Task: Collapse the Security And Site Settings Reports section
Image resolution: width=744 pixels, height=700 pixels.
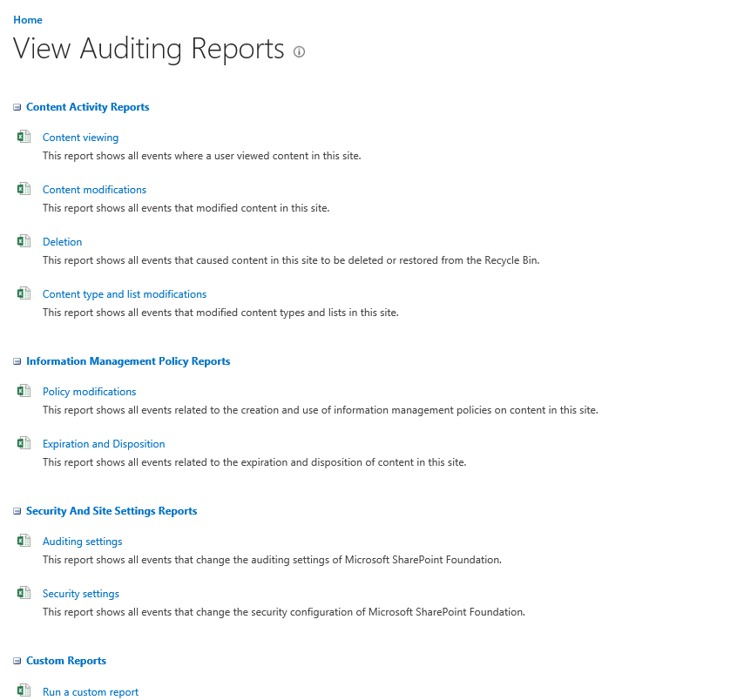Action: (16, 510)
